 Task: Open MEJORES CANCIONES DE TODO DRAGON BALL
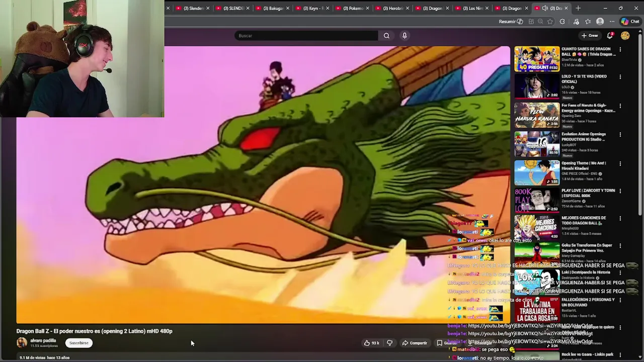click(x=584, y=220)
